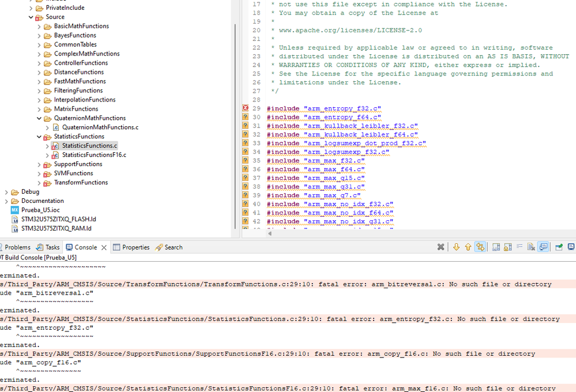Click the Source folder error icon
This screenshot has height=392, width=576.
(x=39, y=17)
